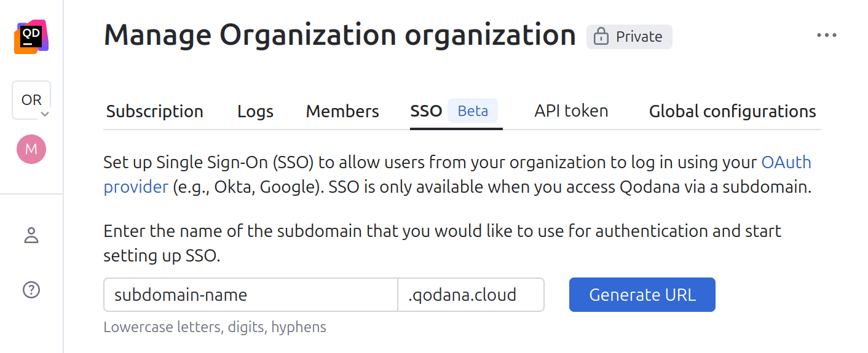Viewport: 868px width, 353px height.
Task: Switch to the API token tab
Action: click(571, 111)
